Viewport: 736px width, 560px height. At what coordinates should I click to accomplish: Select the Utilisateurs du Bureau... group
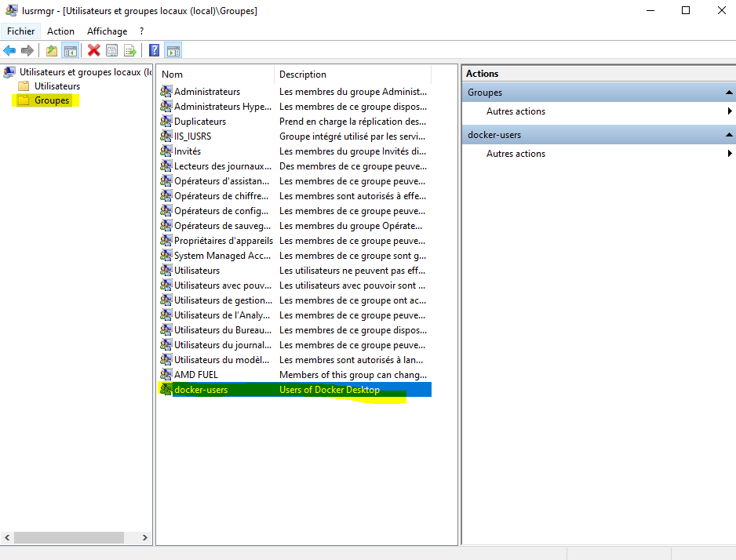point(223,329)
